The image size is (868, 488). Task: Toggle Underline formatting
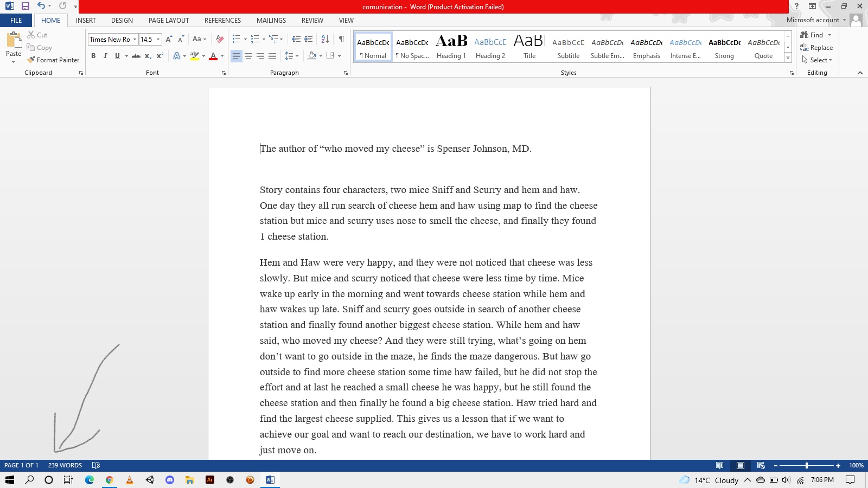(x=117, y=56)
